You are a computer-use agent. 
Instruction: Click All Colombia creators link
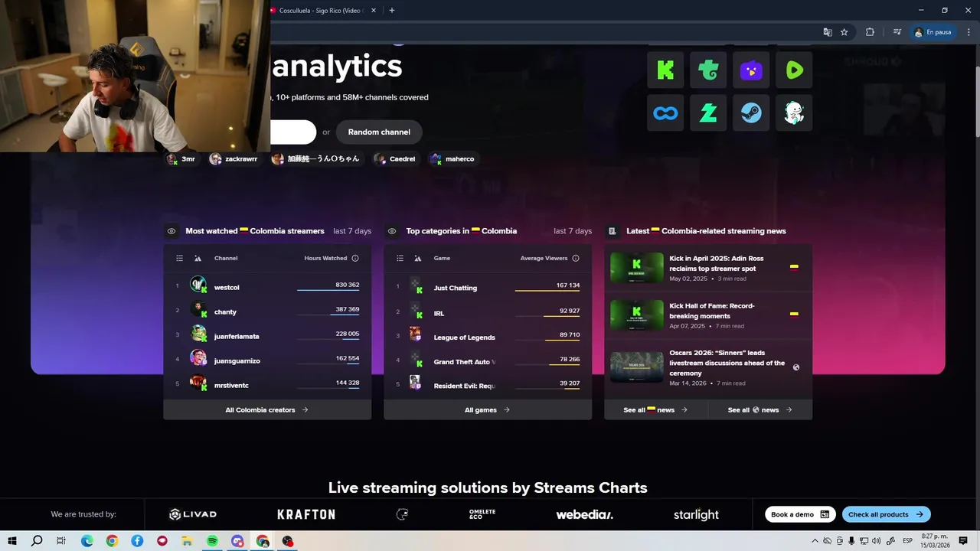coord(267,410)
